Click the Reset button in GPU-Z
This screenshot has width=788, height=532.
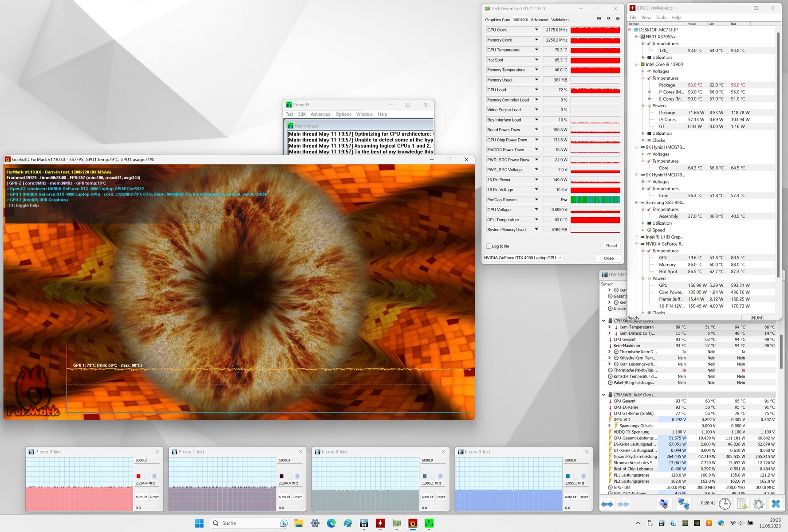(x=611, y=246)
